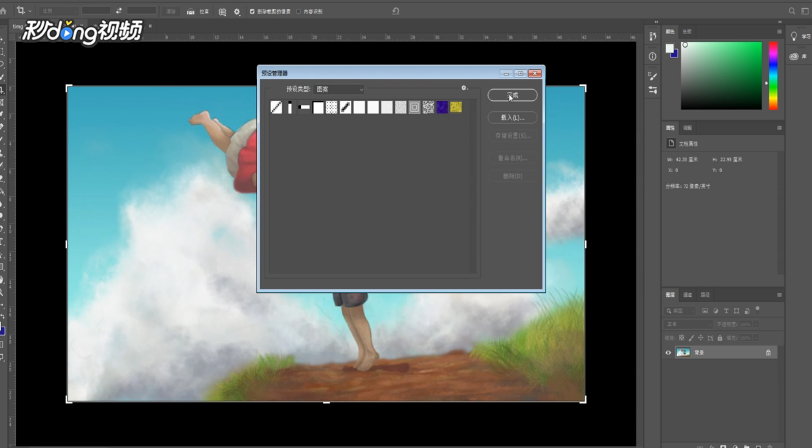Viewport: 812px width, 448px height.
Task: Filter layers by type layers
Action: coord(726,311)
